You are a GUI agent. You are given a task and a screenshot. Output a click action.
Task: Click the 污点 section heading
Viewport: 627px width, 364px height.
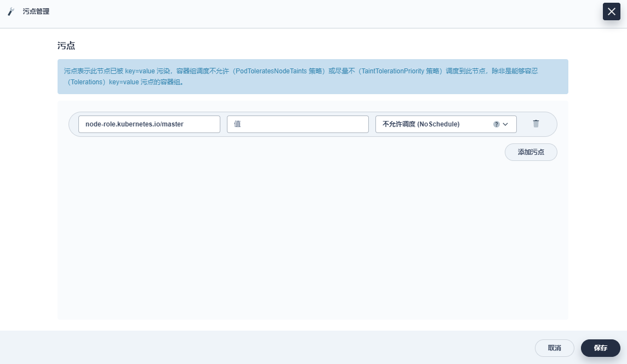pos(66,45)
